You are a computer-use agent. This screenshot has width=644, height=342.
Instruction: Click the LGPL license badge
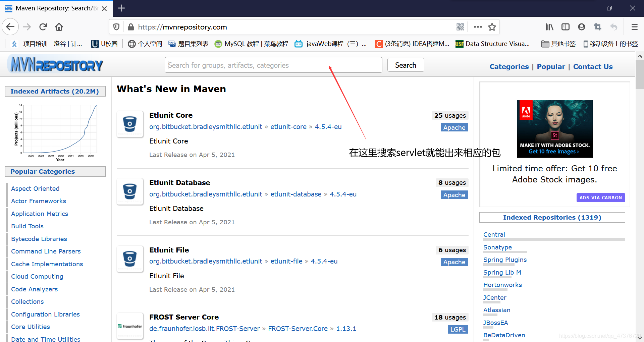[x=458, y=329]
